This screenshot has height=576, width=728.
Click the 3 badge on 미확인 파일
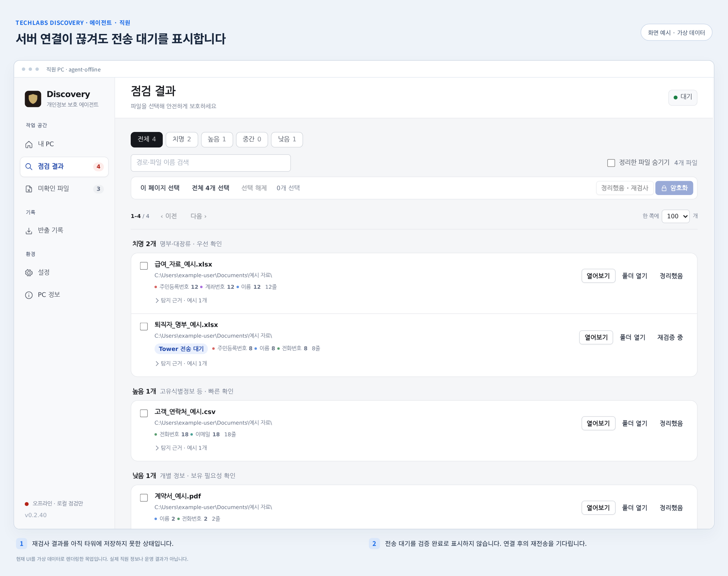(x=98, y=189)
